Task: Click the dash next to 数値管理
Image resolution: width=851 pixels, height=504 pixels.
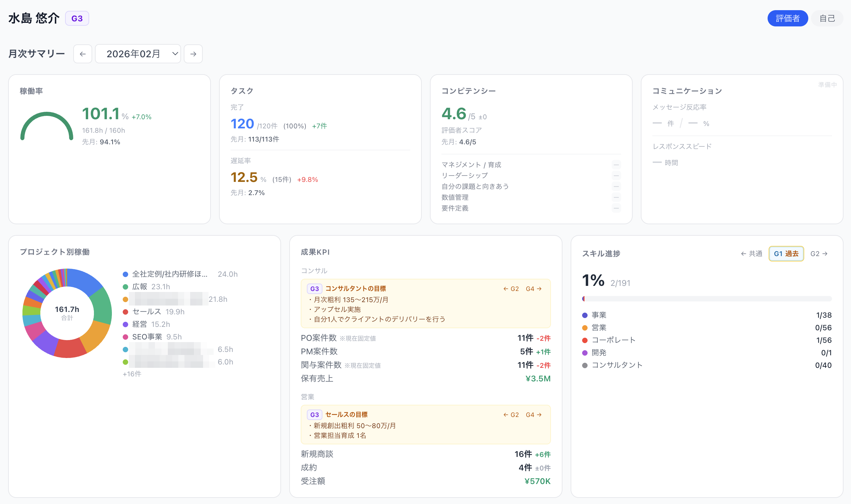Action: (616, 197)
